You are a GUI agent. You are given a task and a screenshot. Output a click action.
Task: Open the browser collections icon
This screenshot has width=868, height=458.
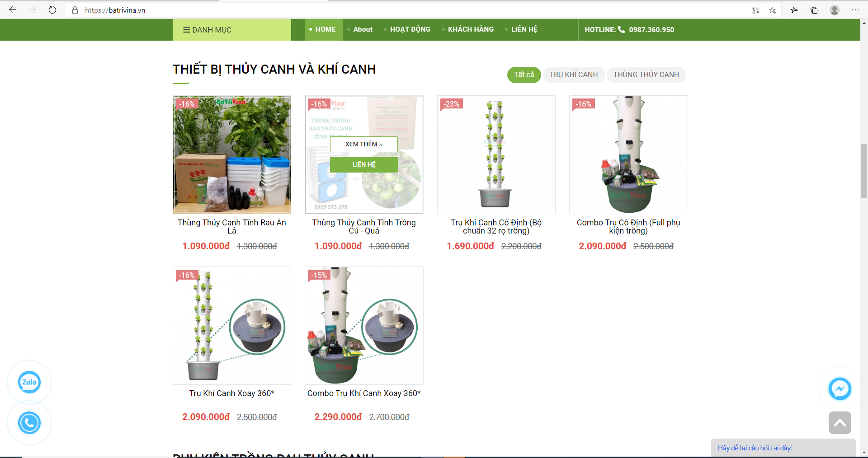coord(814,10)
